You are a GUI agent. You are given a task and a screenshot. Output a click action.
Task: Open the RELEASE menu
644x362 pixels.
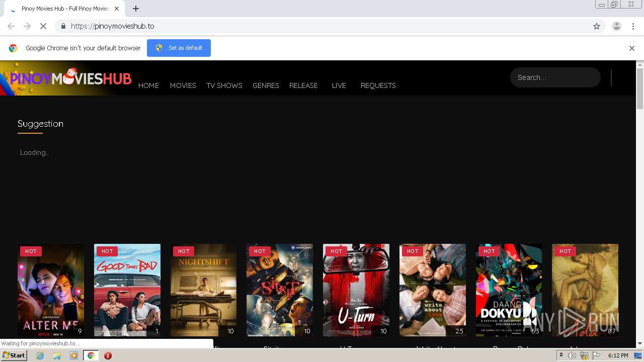(303, 85)
